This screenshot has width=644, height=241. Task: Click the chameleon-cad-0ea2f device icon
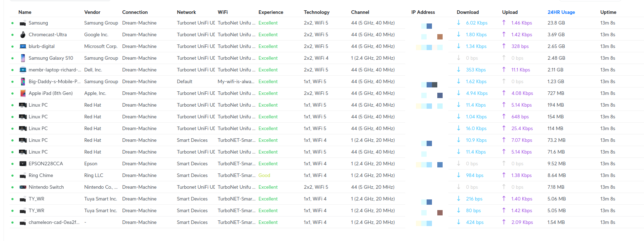click(x=23, y=223)
